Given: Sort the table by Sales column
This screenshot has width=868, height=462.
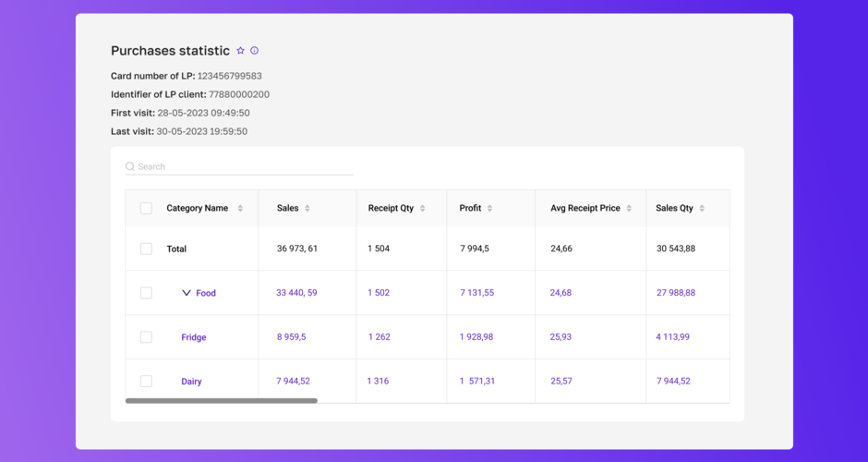Looking at the screenshot, I should tap(307, 209).
